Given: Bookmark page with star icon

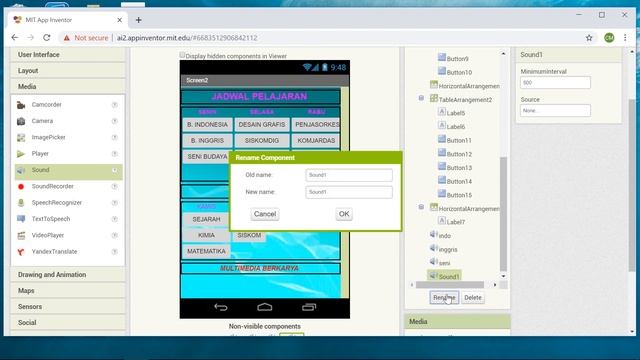Looking at the screenshot, I should [589, 38].
